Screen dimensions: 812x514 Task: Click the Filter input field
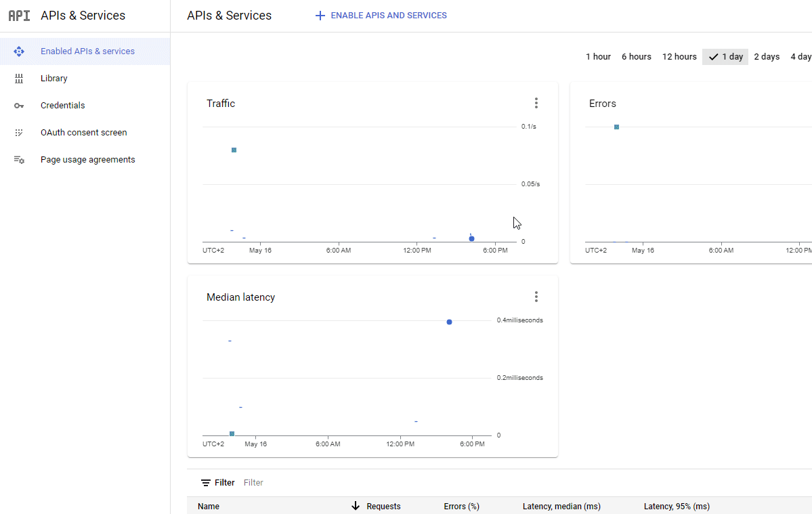point(253,482)
